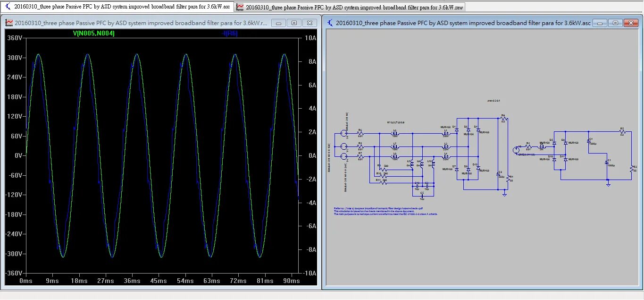644x300 pixels.
Task: Pick shunt inductor L5
Action: tap(412, 164)
